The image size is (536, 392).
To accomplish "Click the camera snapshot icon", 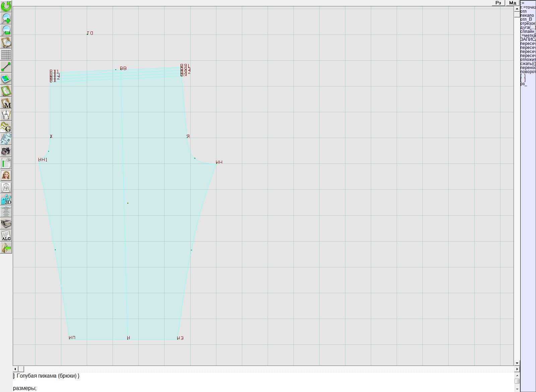I will click(x=6, y=151).
